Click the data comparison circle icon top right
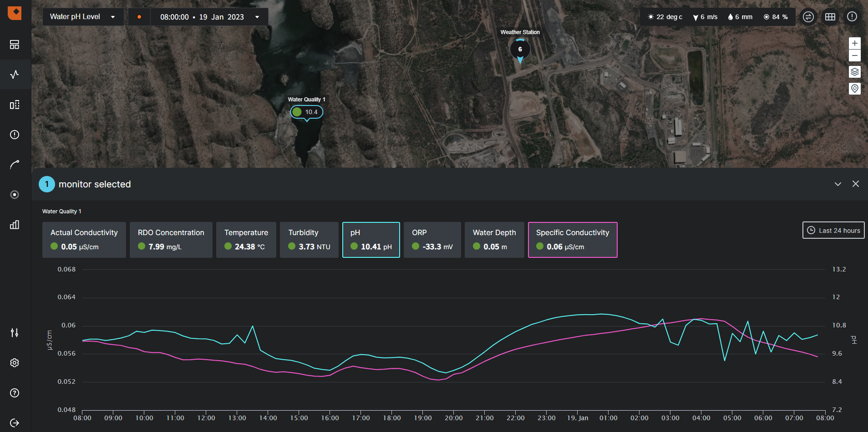 [808, 16]
